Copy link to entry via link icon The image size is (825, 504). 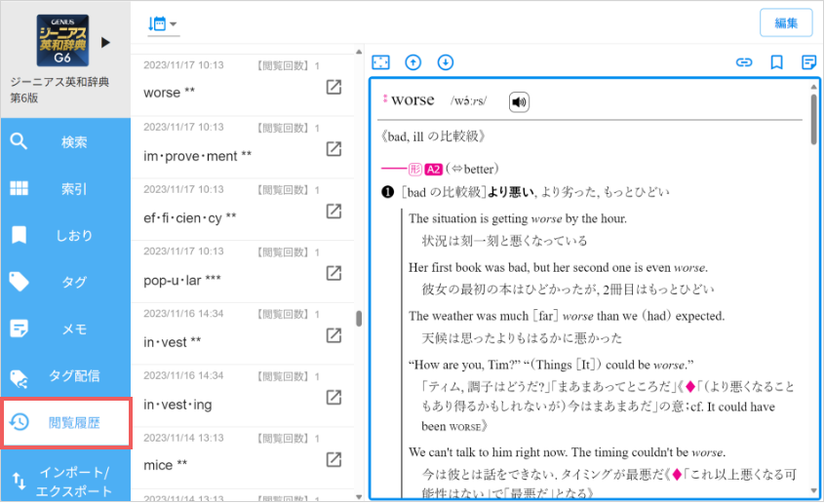click(x=743, y=62)
